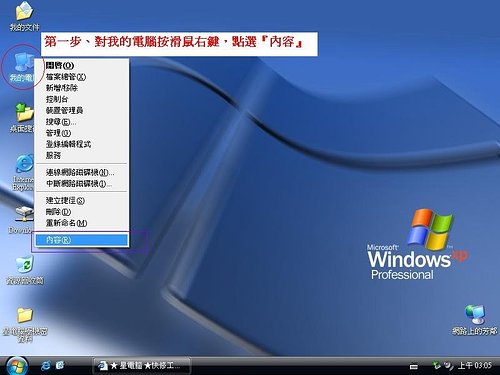Switch to the ★星電腦★快修工 taskbar window
The image size is (500, 375).
pyautogui.click(x=141, y=366)
